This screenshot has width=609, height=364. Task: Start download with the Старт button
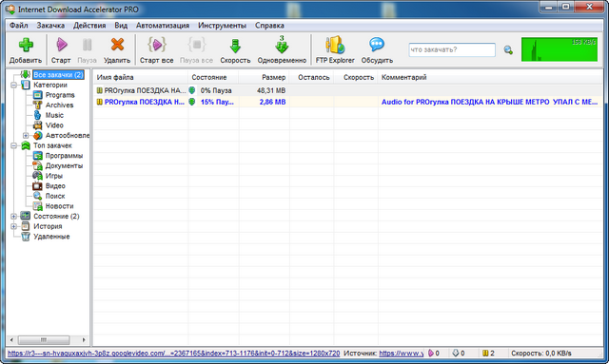point(61,49)
